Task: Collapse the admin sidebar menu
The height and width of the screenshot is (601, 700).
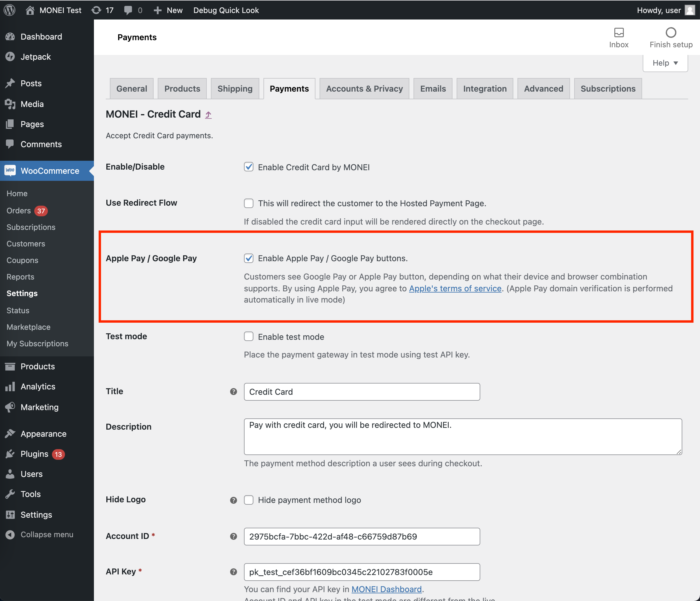Action: coord(40,535)
